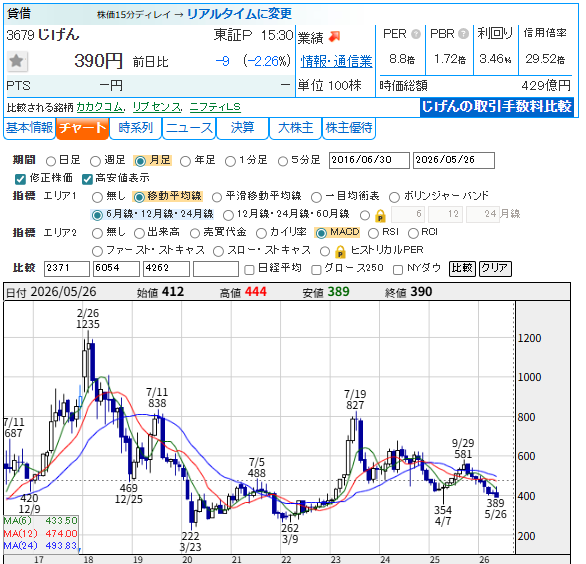
Task: Click the star favorite icon
Action: click(17, 61)
